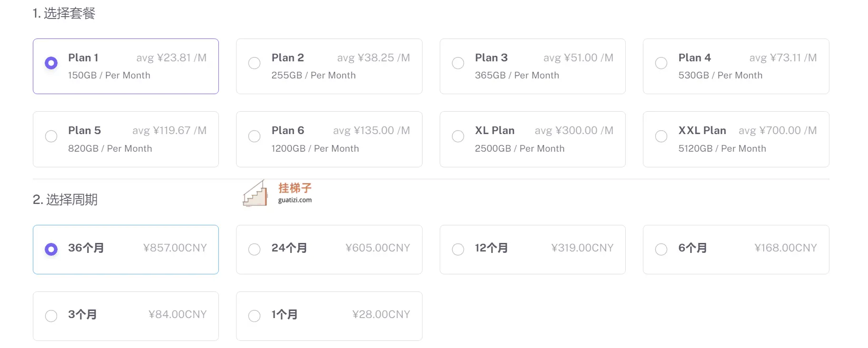This screenshot has height=348, width=868.
Task: Select the 36个月 billing period
Action: [x=51, y=249]
